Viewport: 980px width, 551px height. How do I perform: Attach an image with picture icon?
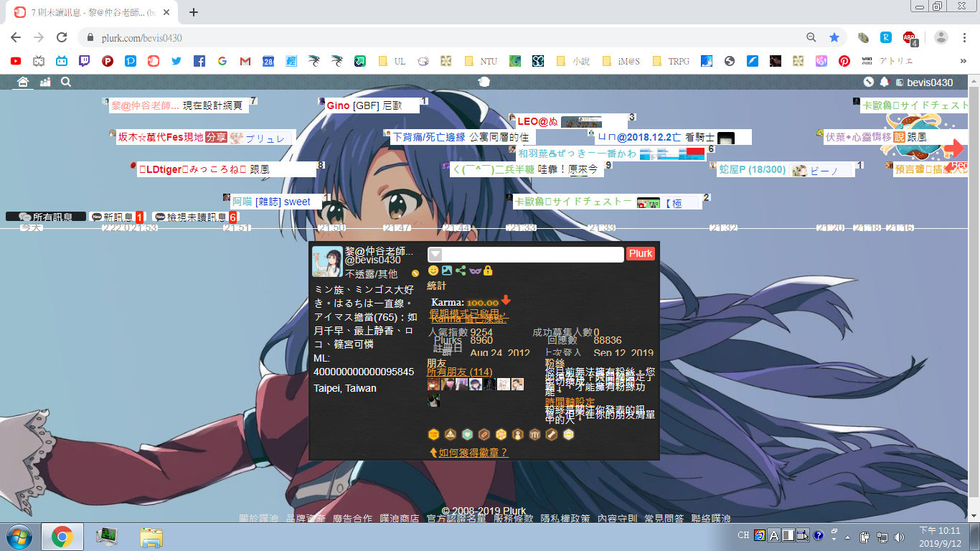pyautogui.click(x=447, y=270)
